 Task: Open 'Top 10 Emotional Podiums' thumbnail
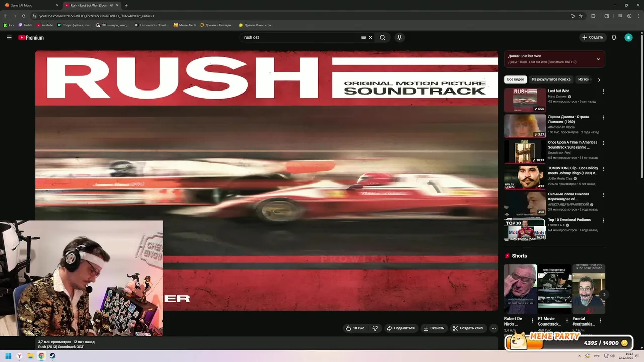(525, 229)
